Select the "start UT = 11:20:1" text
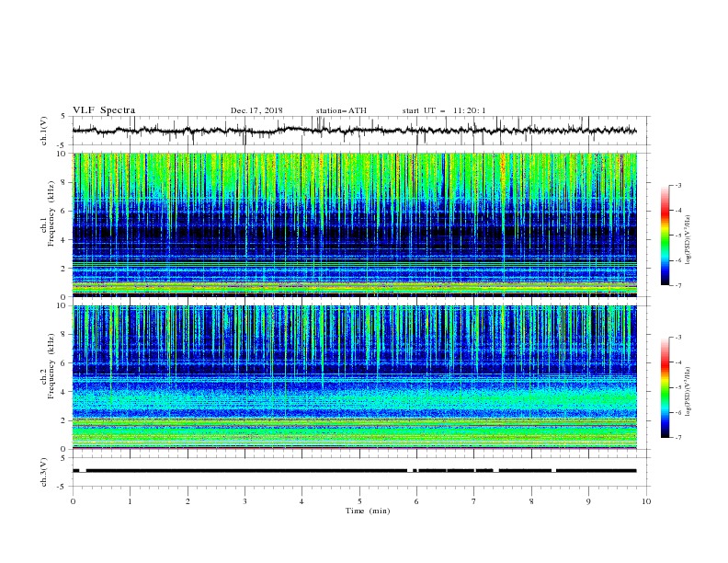This screenshot has width=728, height=563. coord(444,110)
